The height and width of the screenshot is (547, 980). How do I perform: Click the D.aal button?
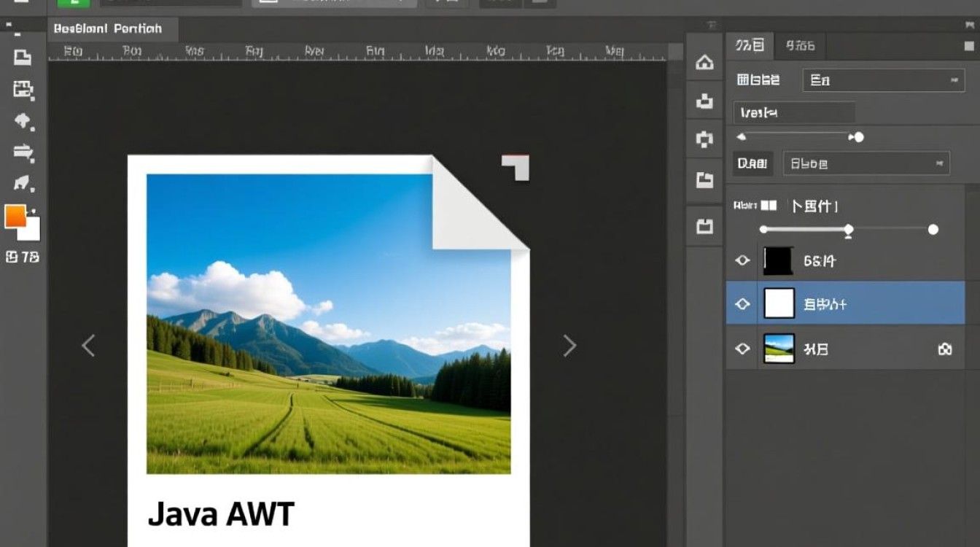coord(752,163)
